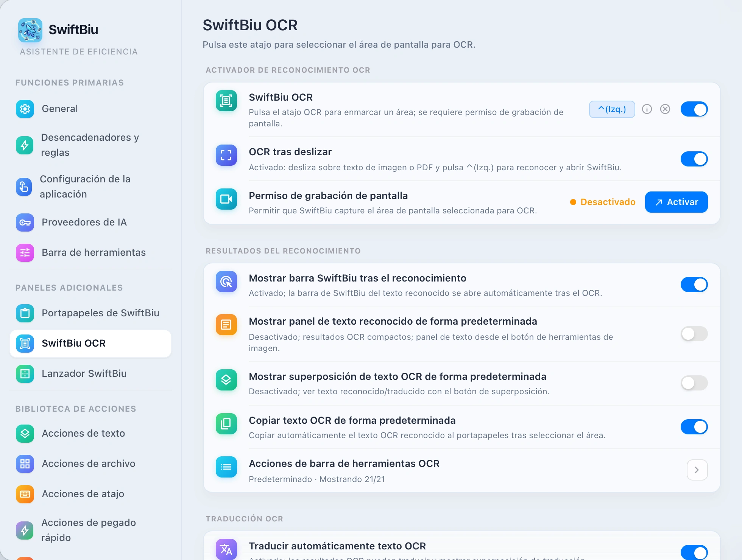Clear the OCR shortcut with the X icon

(x=665, y=109)
